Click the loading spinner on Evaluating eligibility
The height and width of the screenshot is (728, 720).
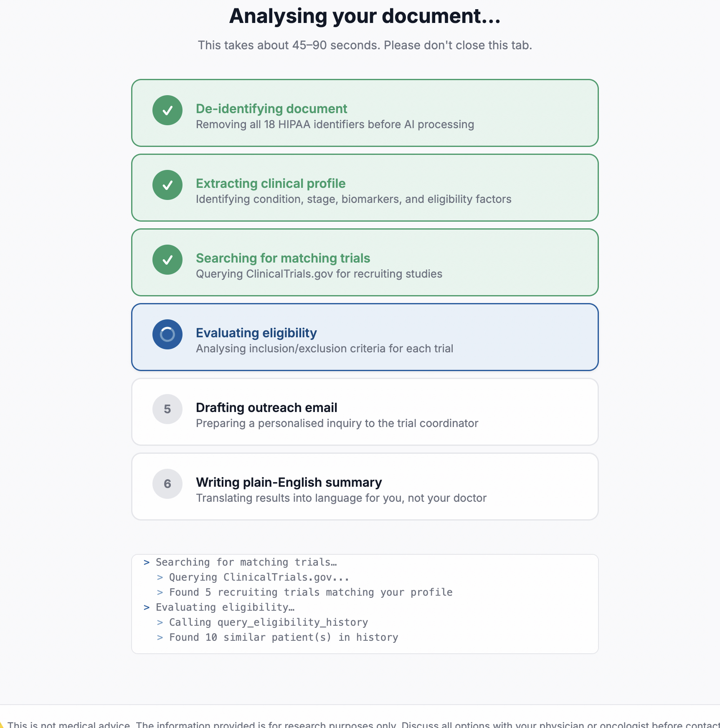click(167, 335)
